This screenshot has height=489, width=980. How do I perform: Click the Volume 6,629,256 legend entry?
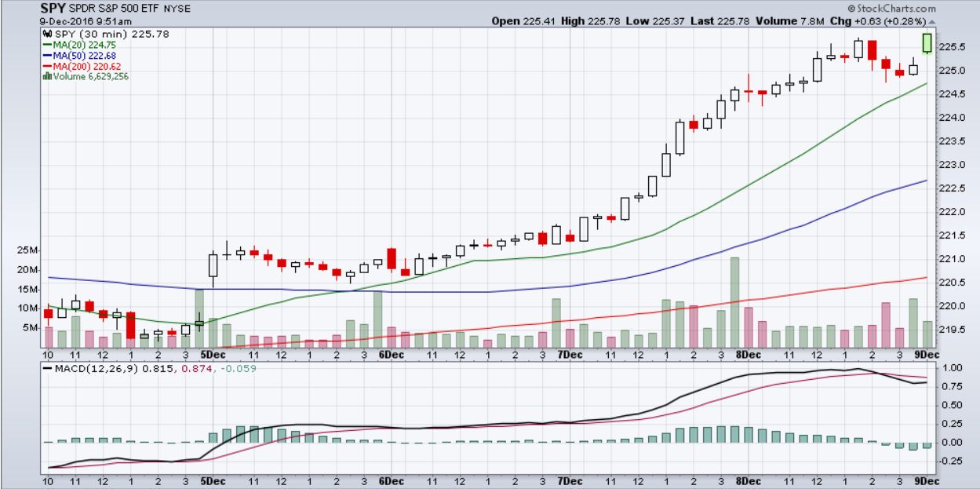(86, 76)
